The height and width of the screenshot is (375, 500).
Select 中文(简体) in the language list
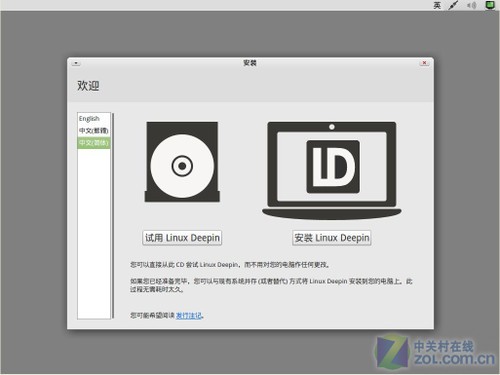tap(94, 143)
